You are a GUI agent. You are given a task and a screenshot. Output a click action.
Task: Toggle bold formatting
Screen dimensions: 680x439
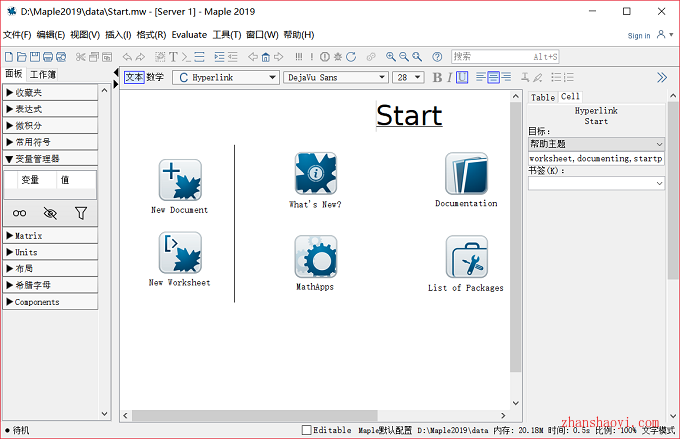437,78
